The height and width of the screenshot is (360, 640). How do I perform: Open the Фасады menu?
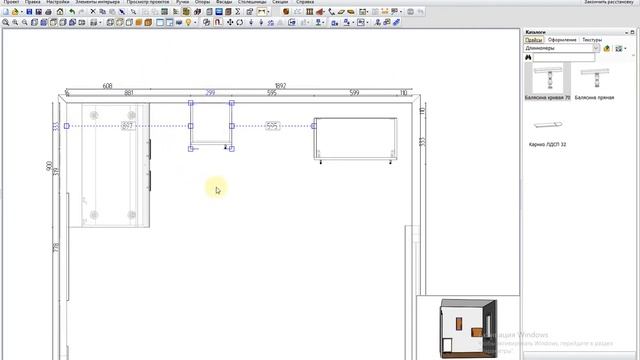point(224,2)
